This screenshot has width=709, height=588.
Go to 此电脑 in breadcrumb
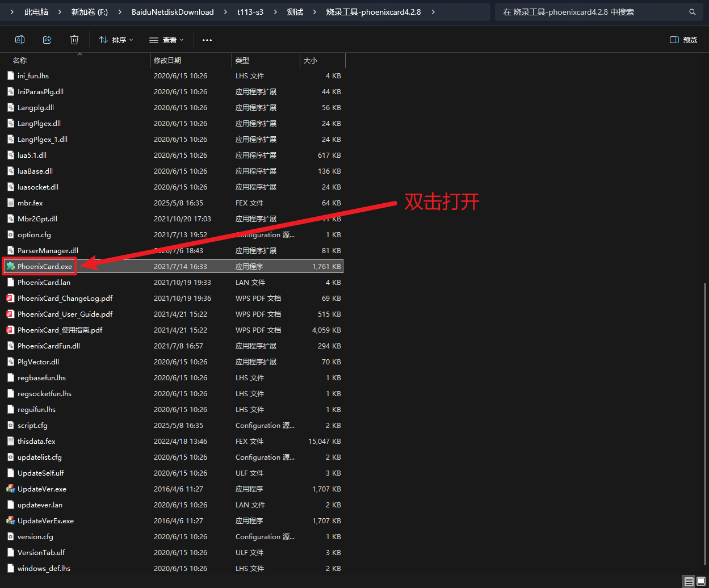pyautogui.click(x=36, y=12)
